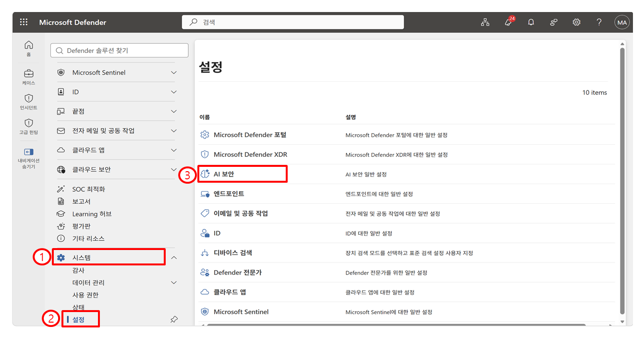Click the bottom horizontal scrollbar

click(396, 325)
